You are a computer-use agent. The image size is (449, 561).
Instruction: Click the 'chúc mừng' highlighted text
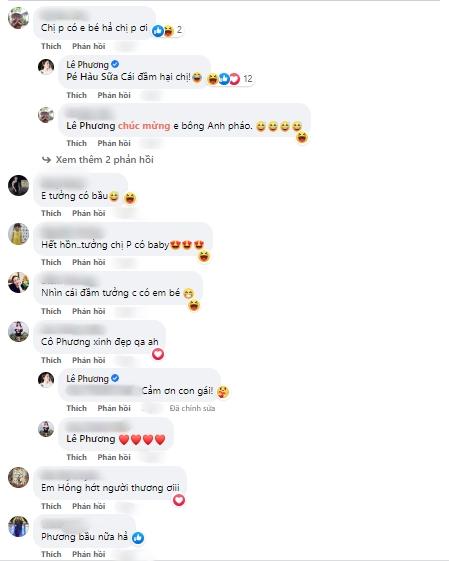coord(144,126)
